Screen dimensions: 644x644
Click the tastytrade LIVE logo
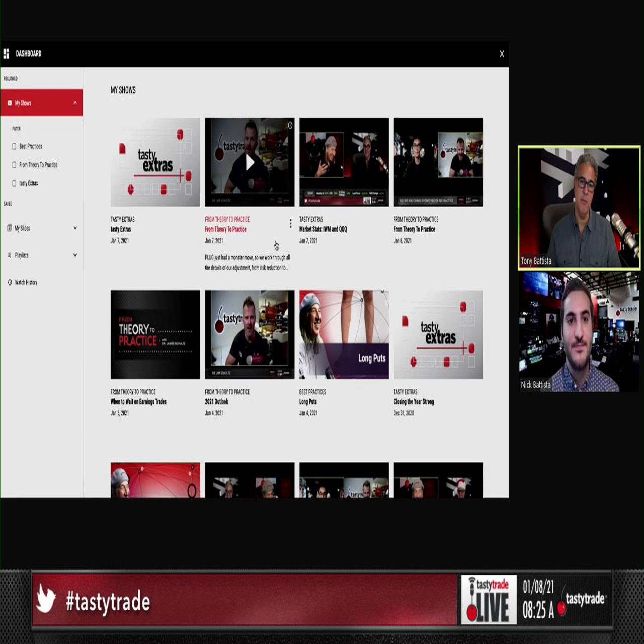tap(489, 600)
